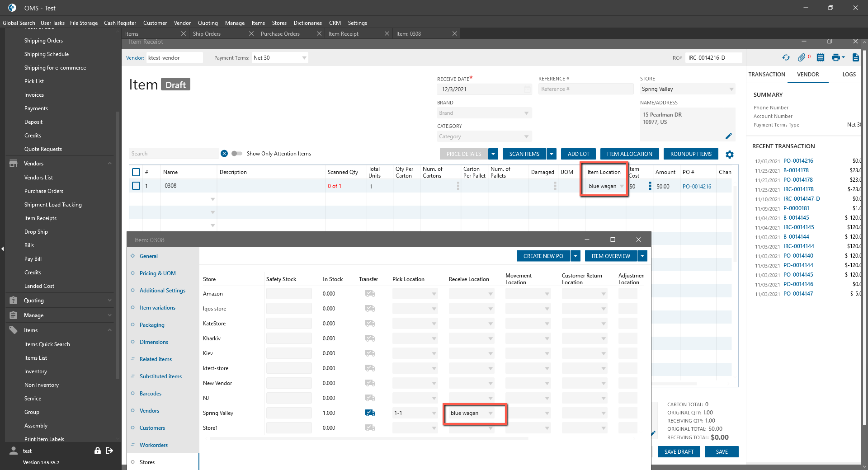The width and height of the screenshot is (868, 470).
Task: Click Spring Valley transfer truck icon
Action: click(370, 413)
